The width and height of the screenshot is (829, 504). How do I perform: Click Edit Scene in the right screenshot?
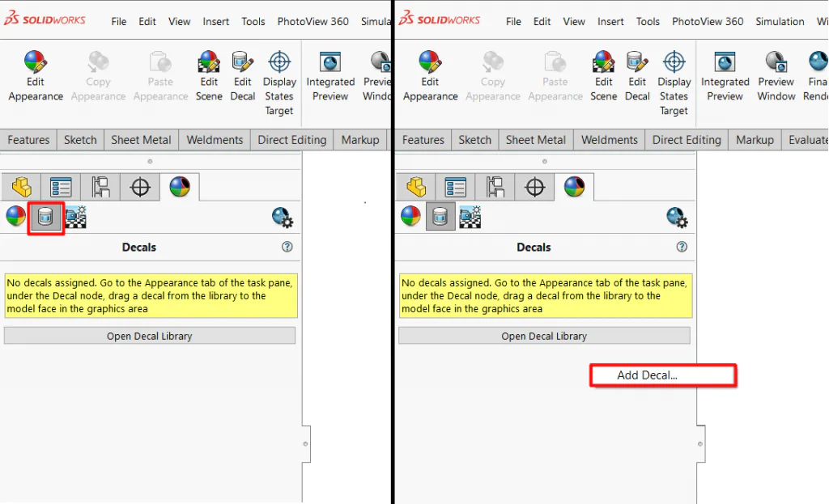(603, 75)
